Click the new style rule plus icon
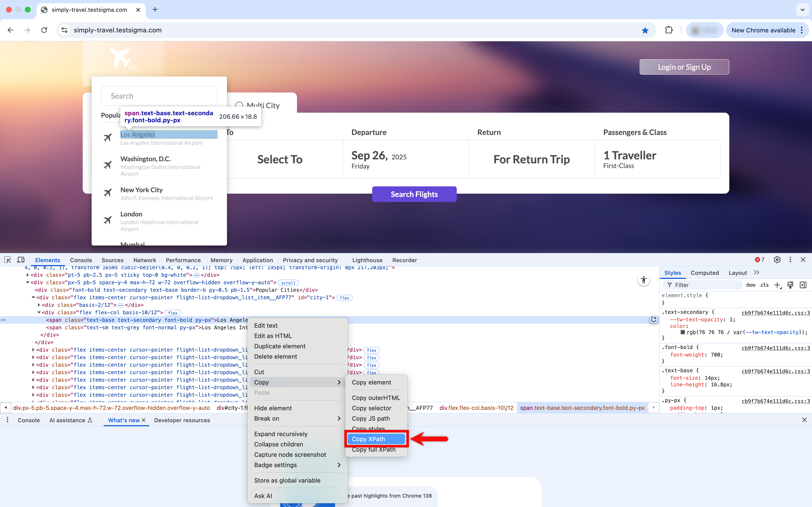 [778, 285]
